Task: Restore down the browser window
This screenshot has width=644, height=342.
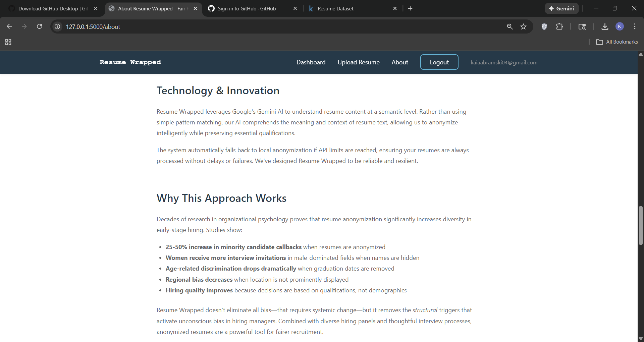Action: pos(615,8)
